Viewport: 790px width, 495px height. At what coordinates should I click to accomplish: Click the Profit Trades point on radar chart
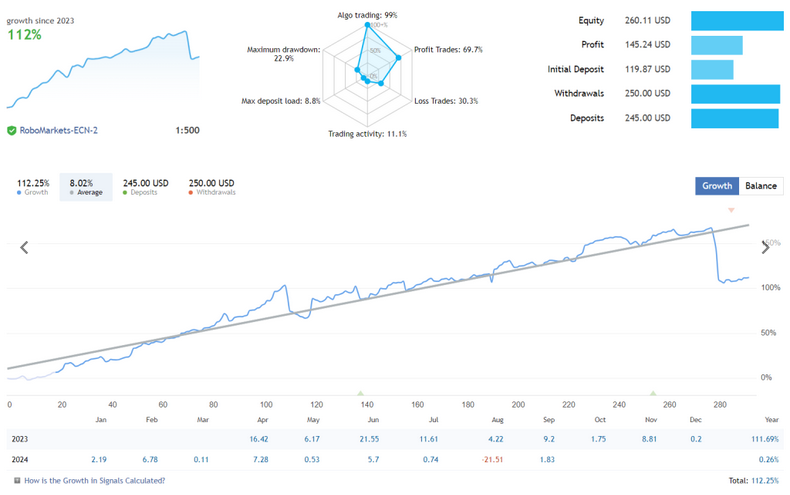pos(399,58)
